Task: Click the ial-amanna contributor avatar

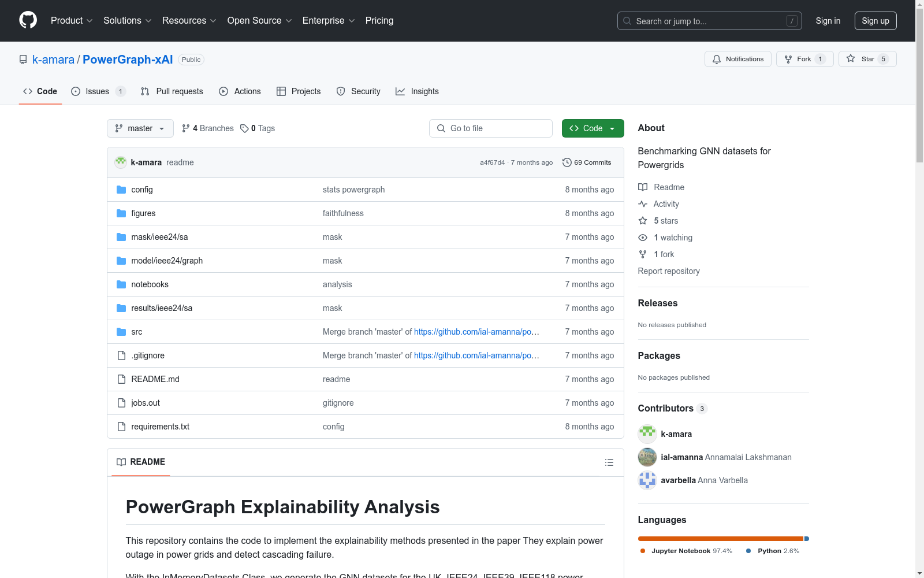Action: click(x=647, y=457)
